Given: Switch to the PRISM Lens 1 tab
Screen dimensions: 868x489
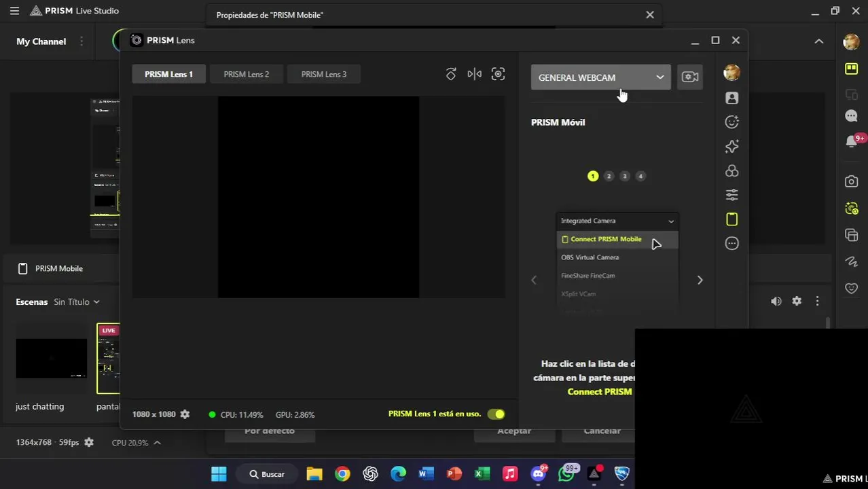Looking at the screenshot, I should 168,74.
